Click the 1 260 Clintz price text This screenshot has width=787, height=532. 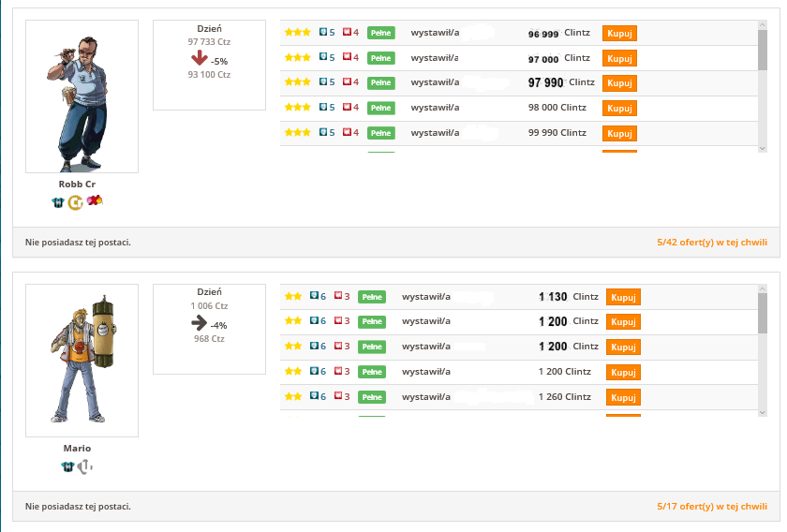click(x=565, y=396)
